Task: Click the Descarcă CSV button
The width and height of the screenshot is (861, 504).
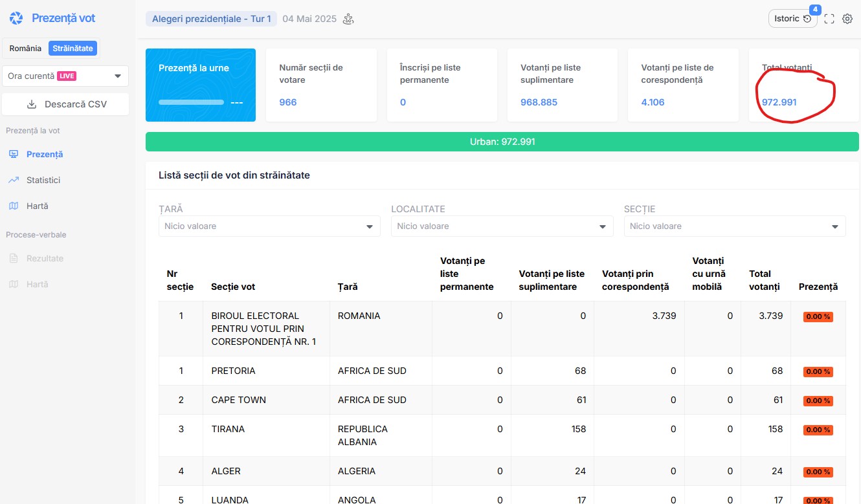Action: [x=65, y=104]
